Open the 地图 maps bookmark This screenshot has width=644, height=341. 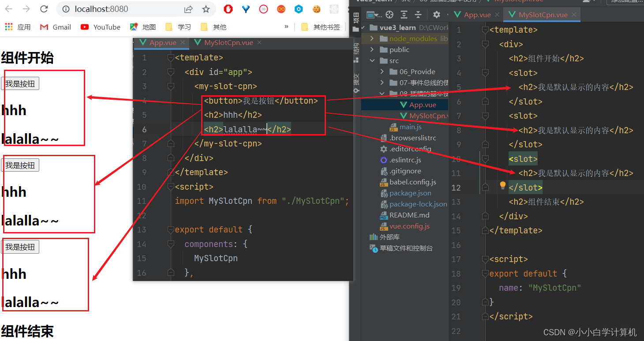click(x=143, y=27)
